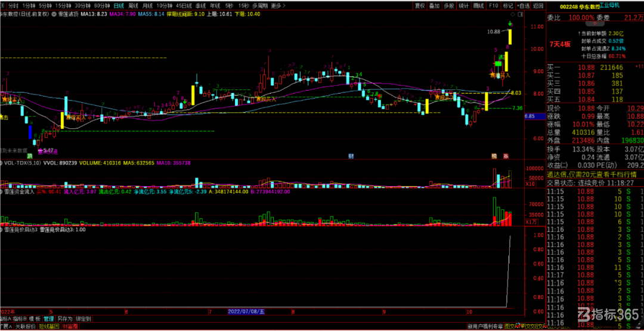Image resolution: width=644 pixels, height=331 pixels.
Task: Select the 季线 quarterly period tab
Action: [200, 6]
